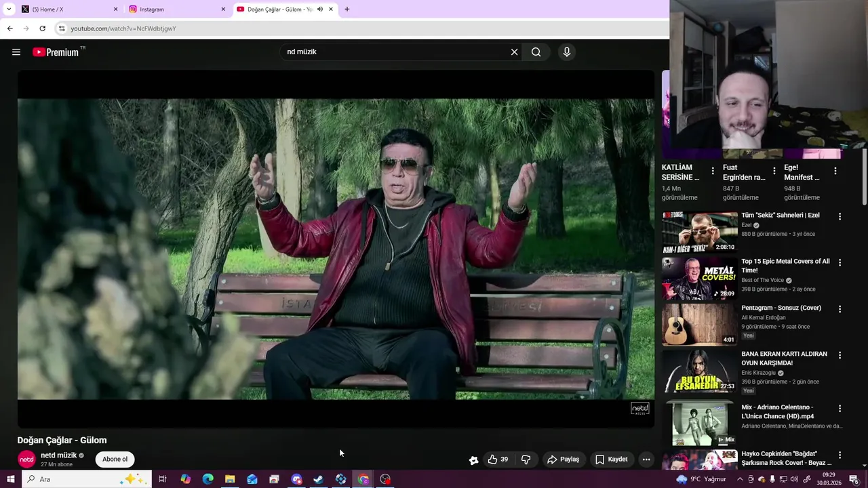Open Hayko Cepkin'den "Bağdat" video title
868x488 pixels.
click(x=786, y=458)
